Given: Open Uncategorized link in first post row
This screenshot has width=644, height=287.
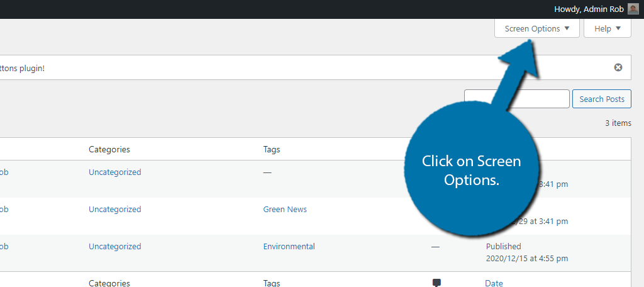Looking at the screenshot, I should tap(114, 172).
